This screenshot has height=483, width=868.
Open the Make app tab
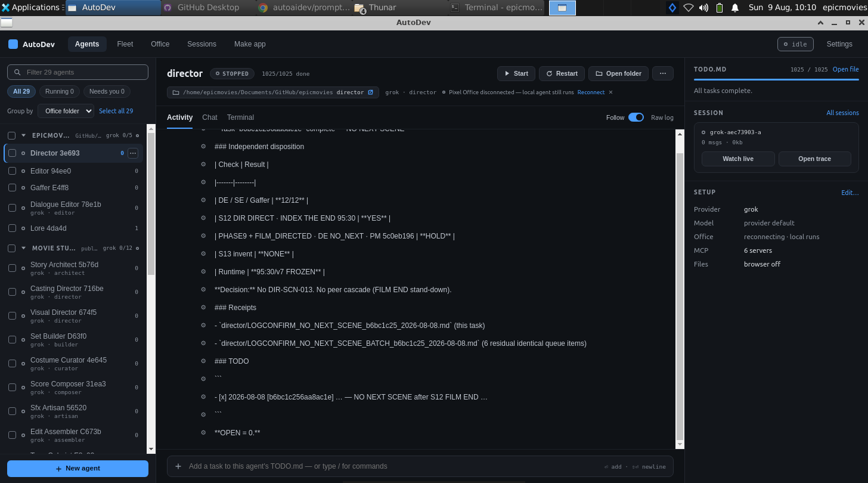(x=250, y=44)
